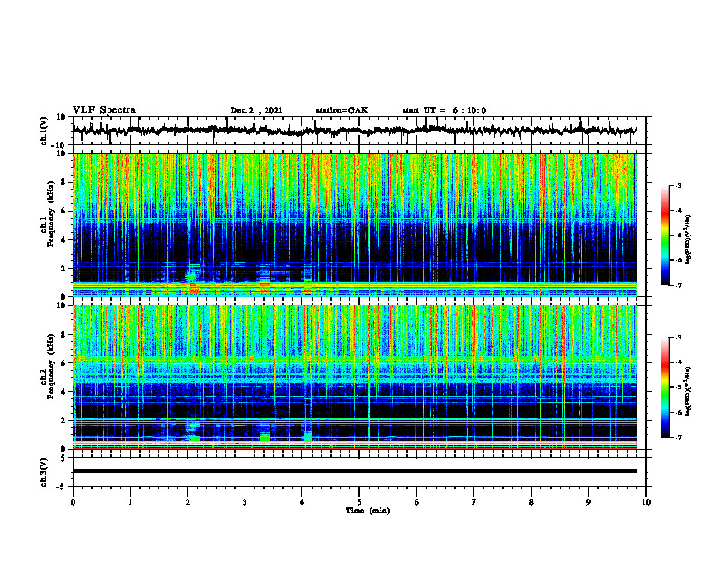Click the "8" kHz tick on ch.1 frequency axis
728x563 pixels.
(64, 182)
